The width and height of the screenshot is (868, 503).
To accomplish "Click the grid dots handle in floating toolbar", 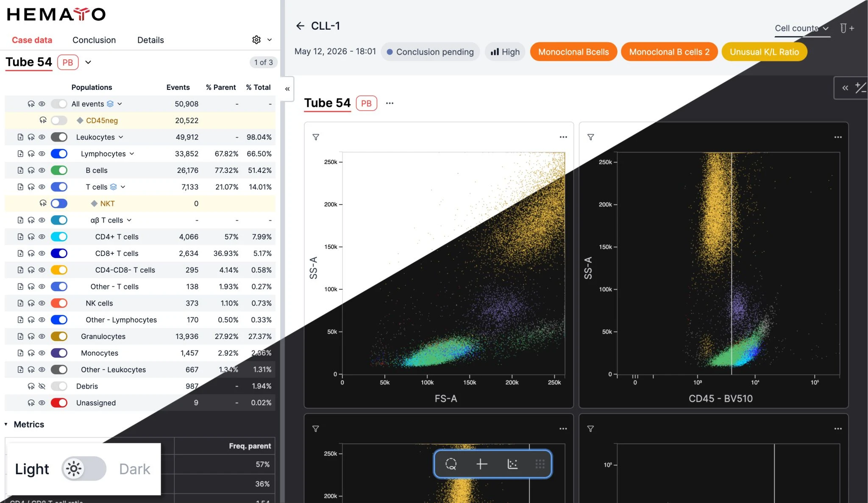I will coord(540,464).
